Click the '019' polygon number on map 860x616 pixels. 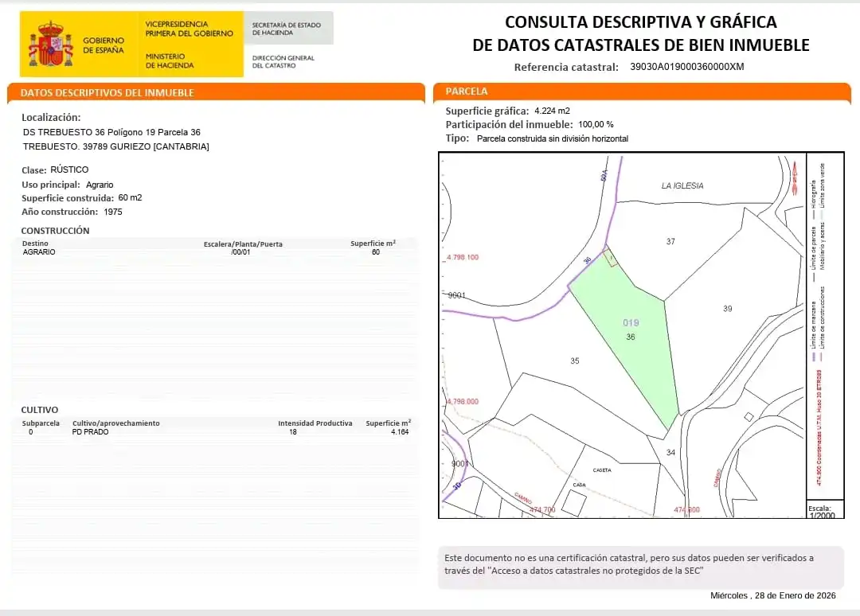pyautogui.click(x=631, y=323)
